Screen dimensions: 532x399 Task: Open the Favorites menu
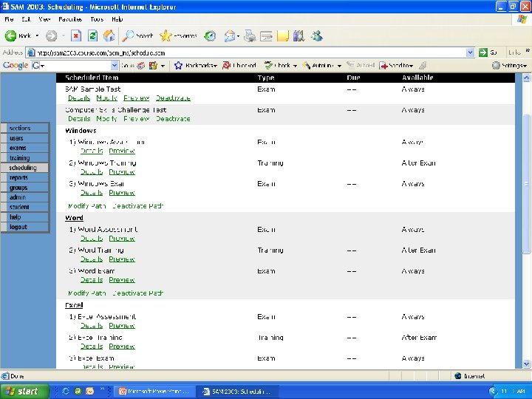(70, 19)
